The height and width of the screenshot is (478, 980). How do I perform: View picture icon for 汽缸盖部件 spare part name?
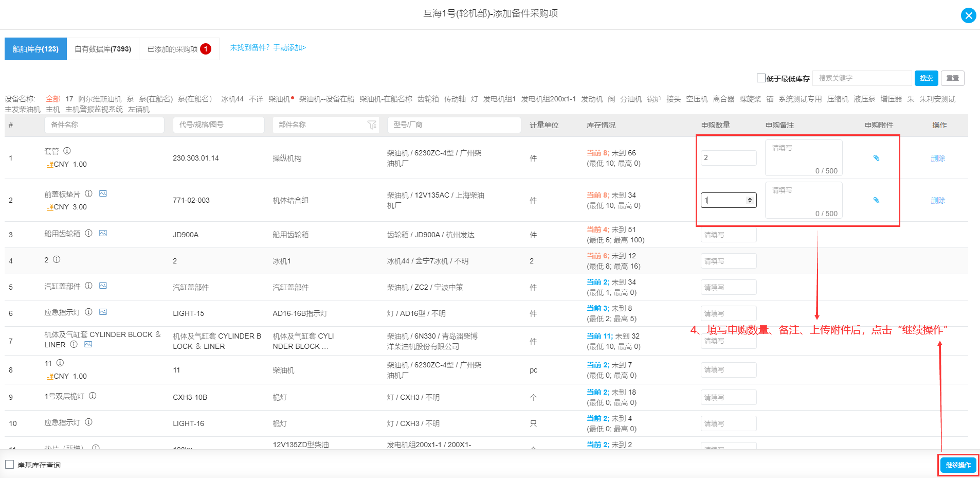103,286
